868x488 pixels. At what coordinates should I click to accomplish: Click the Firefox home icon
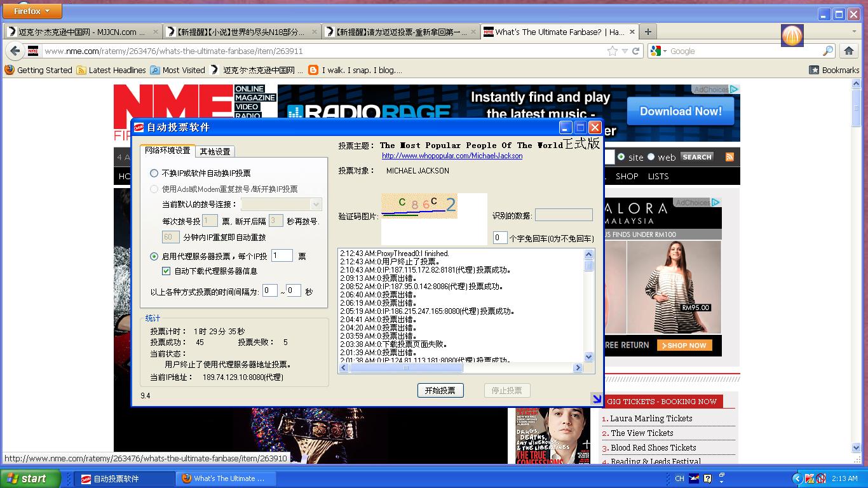click(848, 51)
